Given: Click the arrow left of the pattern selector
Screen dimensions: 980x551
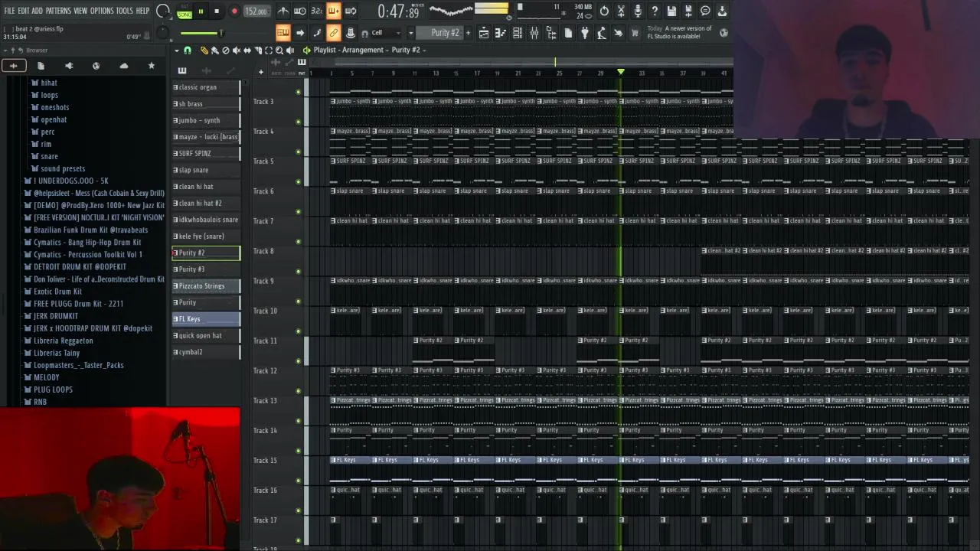Looking at the screenshot, I should tap(411, 33).
